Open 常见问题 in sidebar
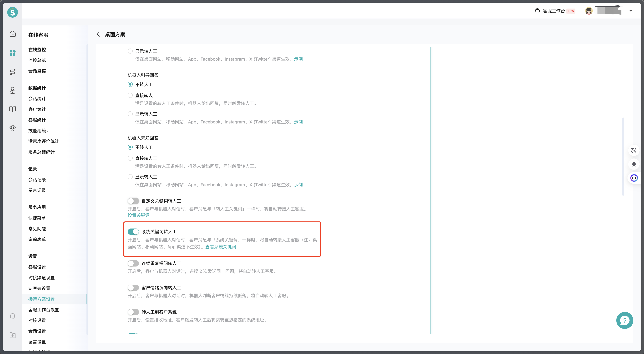Screen dimensions: 644x354 pyautogui.click(x=37, y=229)
